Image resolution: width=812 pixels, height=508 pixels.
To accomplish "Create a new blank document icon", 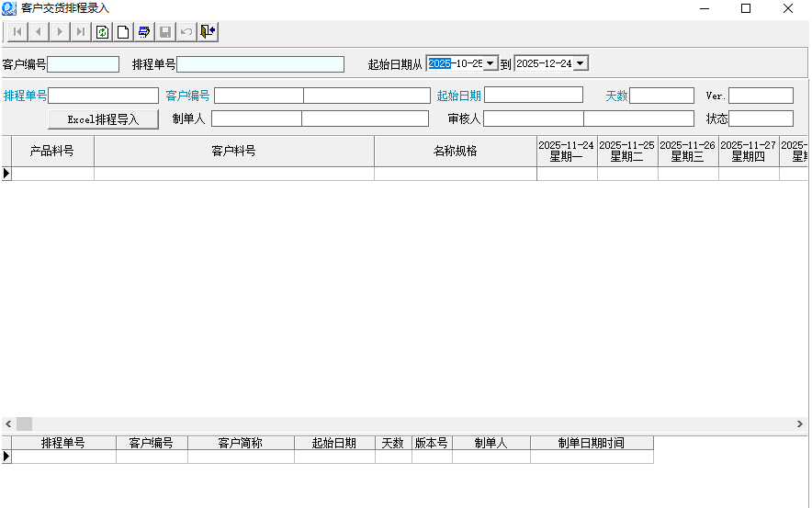I will [x=123, y=32].
